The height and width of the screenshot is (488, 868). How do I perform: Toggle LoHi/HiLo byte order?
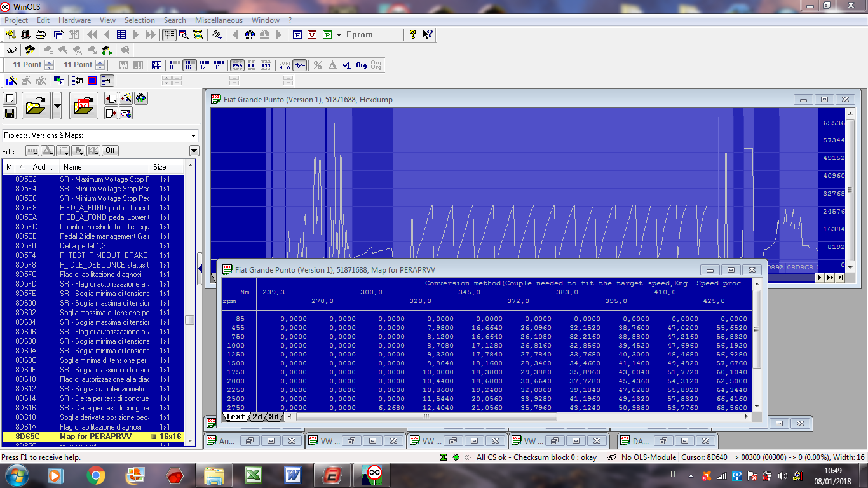(x=285, y=65)
